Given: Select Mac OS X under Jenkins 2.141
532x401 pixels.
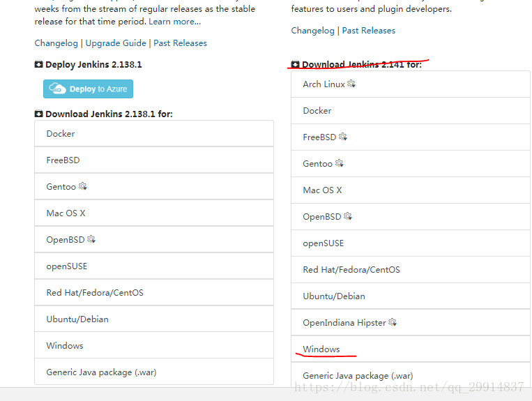Looking at the screenshot, I should 411,190.
